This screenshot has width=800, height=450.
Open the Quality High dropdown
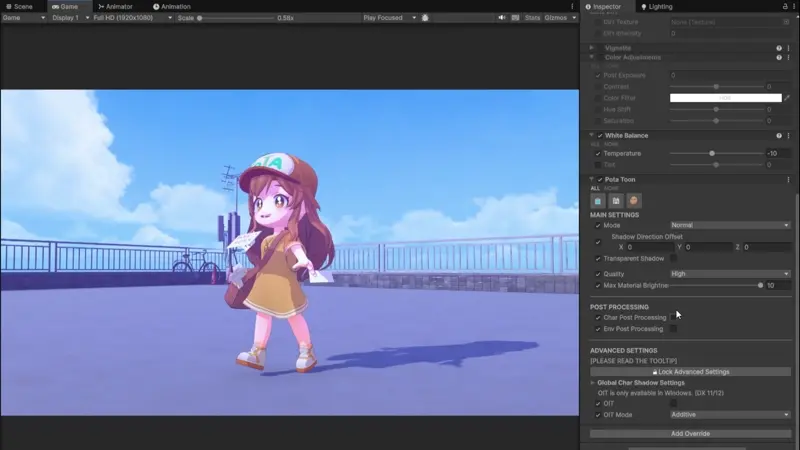pyautogui.click(x=730, y=274)
